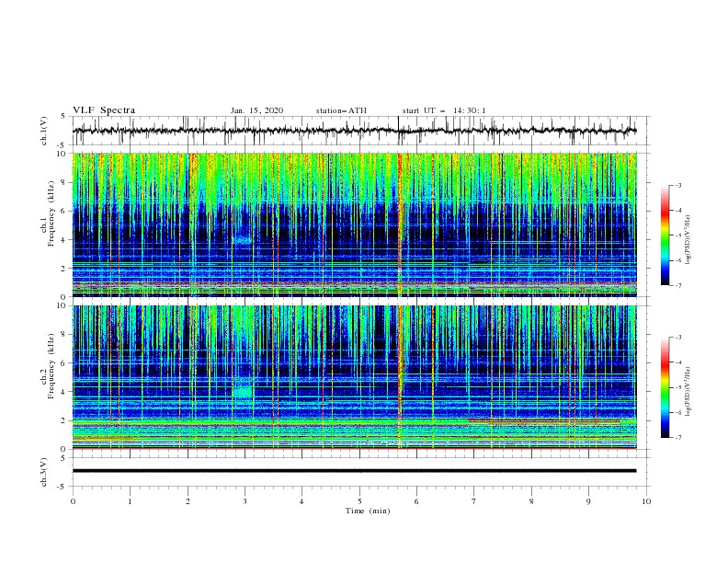728x563 pixels.
Task: Click the ch.1 voltage waveform trace panel
Action: [361, 131]
